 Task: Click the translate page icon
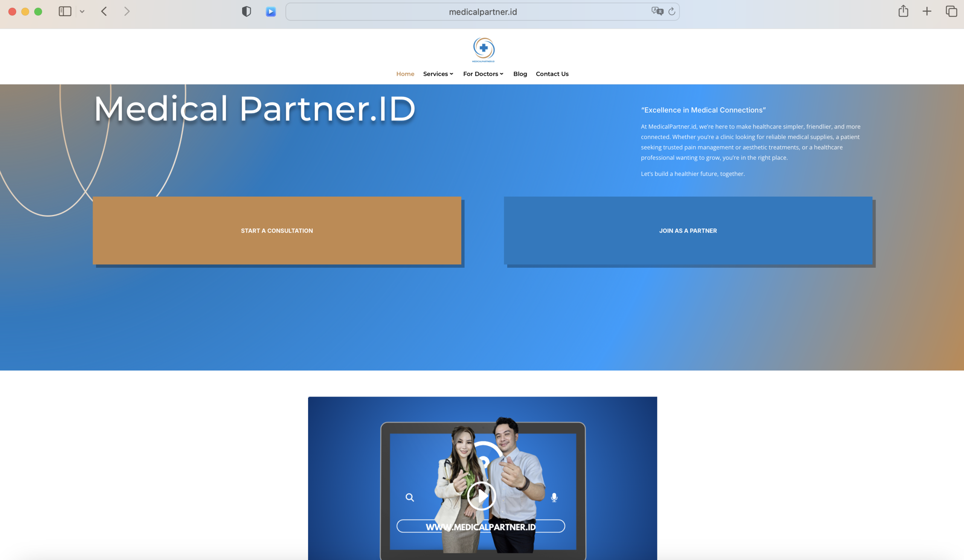(x=657, y=11)
